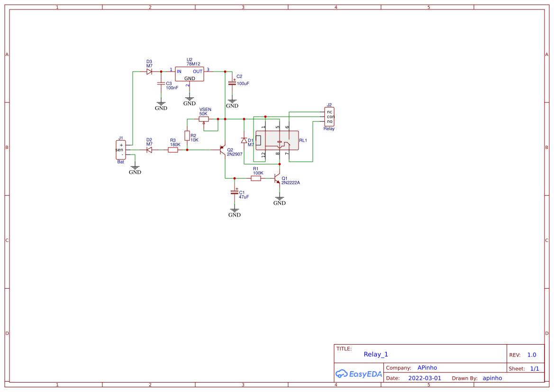Image resolution: width=554 pixels, height=392 pixels.
Task: Select the 78M12 voltage regulator U2
Action: 189,75
